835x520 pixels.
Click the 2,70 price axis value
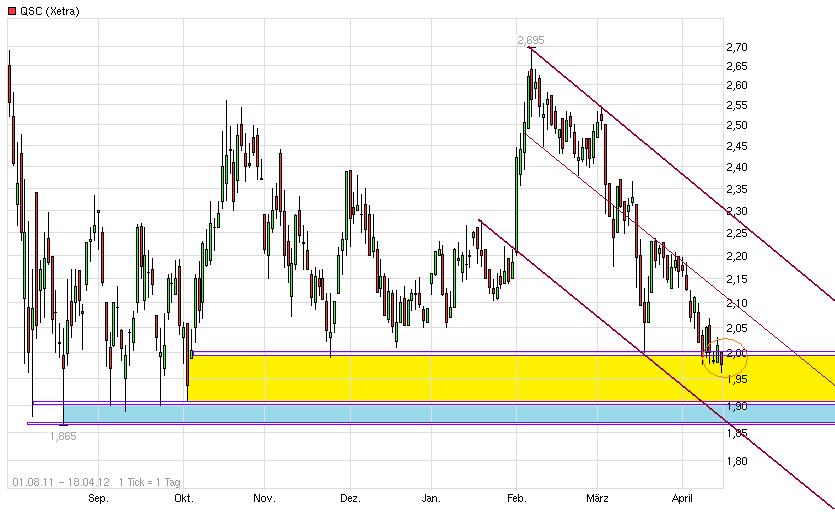(x=737, y=47)
